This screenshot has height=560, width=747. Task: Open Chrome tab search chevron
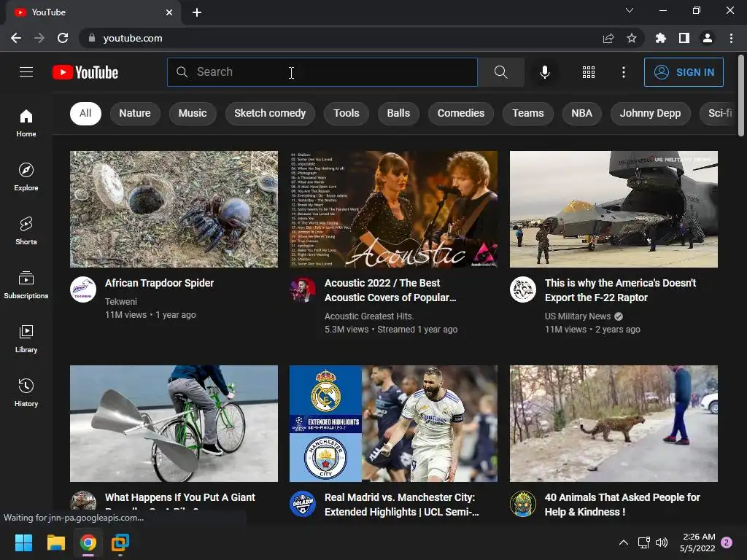pos(630,10)
